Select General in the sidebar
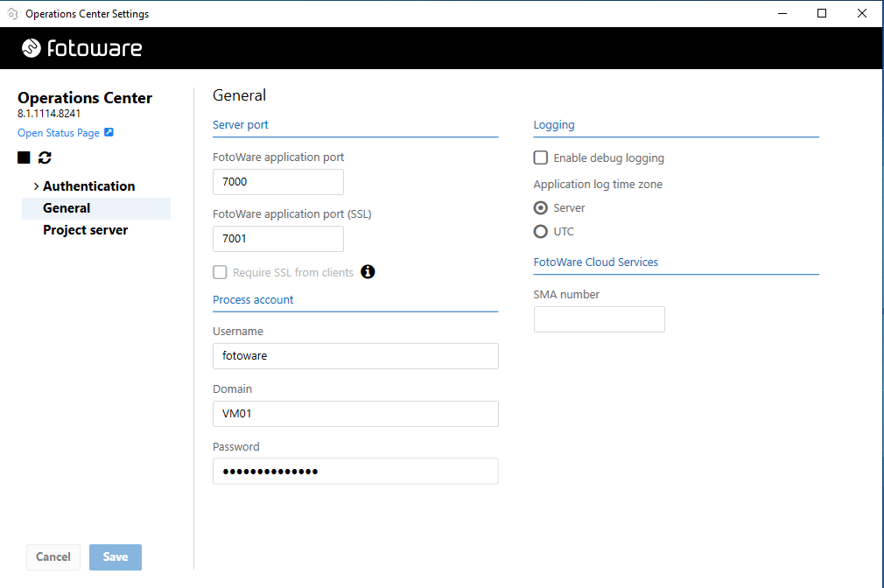884x588 pixels. pyautogui.click(x=96, y=208)
